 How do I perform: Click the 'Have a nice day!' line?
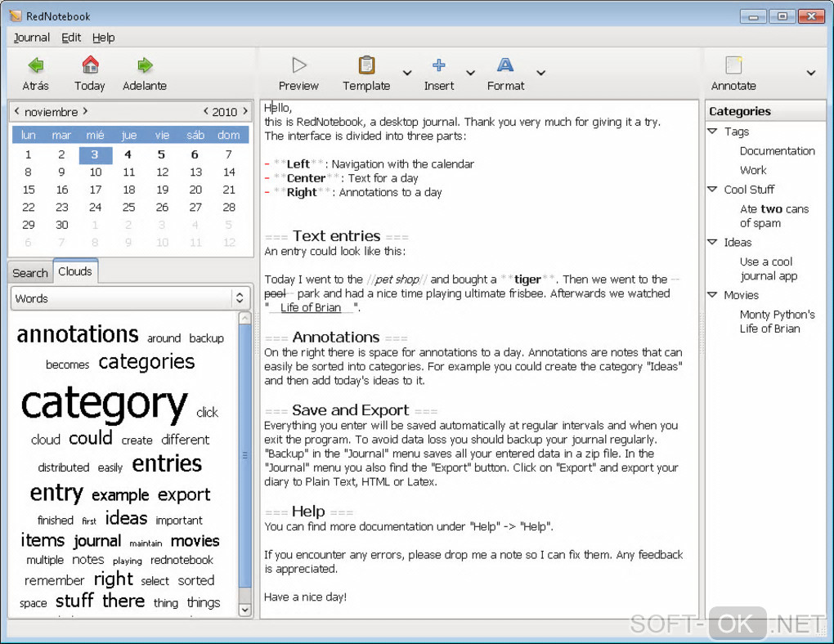click(x=305, y=597)
